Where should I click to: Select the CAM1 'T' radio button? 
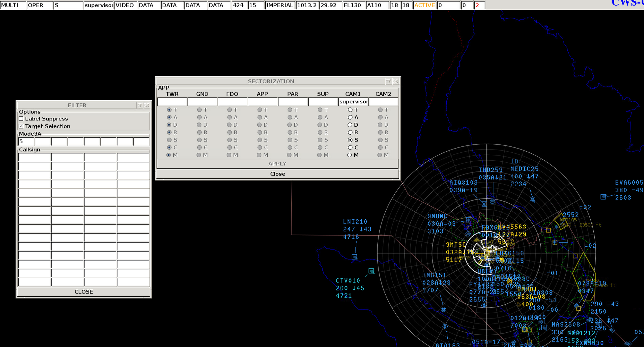[350, 110]
